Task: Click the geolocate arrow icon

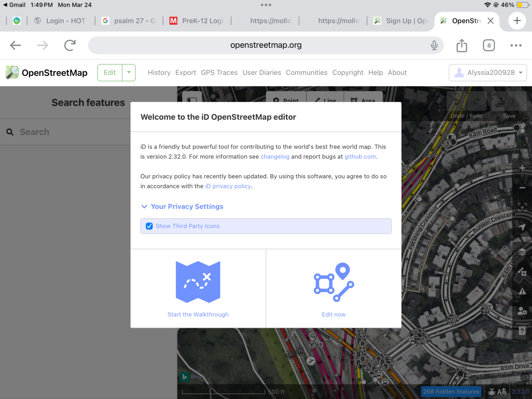Action: click(522, 227)
